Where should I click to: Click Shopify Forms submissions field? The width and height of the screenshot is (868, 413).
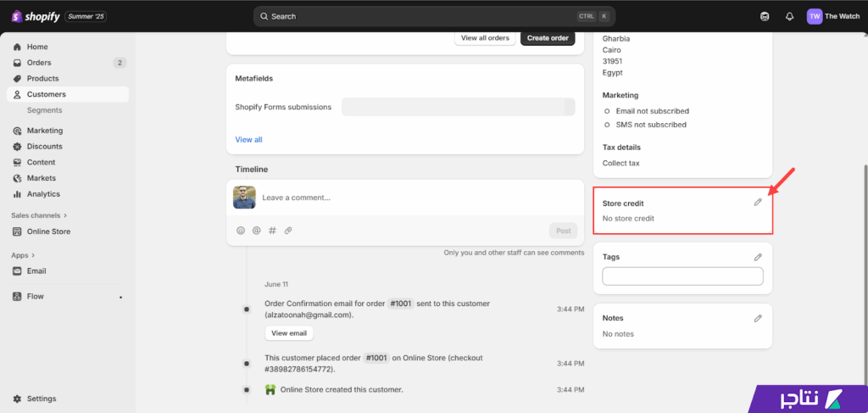point(459,107)
